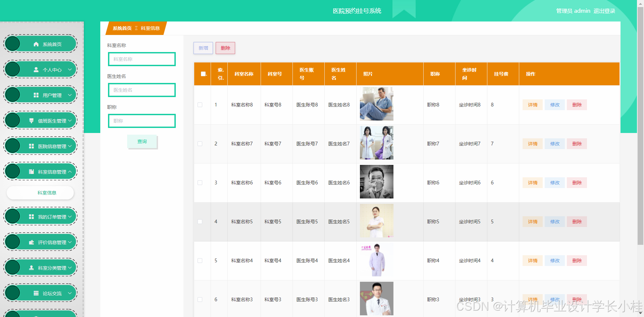644x317 pixels.
Task: Click the table icon beside 论坛交流
Action: coord(36,293)
